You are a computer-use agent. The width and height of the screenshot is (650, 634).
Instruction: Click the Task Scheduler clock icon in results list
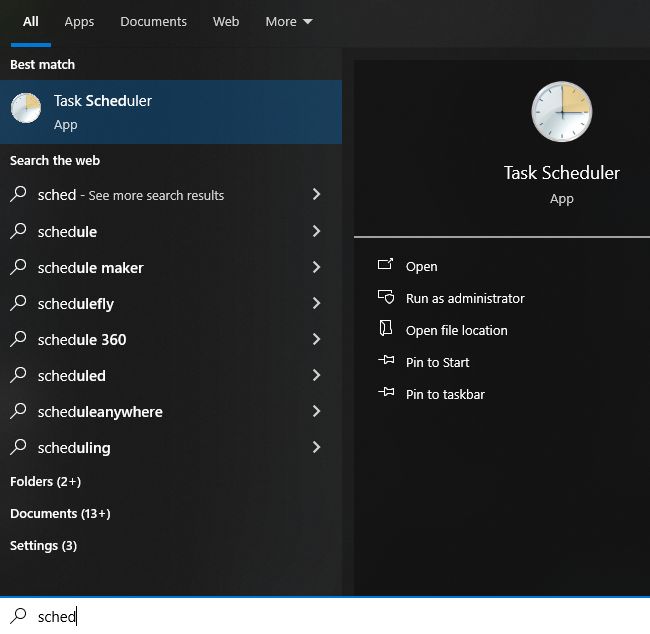click(26, 108)
